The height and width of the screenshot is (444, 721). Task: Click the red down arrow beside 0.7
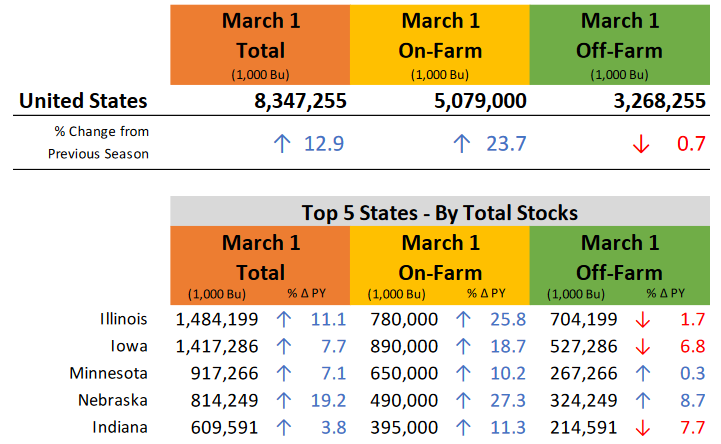coord(641,144)
